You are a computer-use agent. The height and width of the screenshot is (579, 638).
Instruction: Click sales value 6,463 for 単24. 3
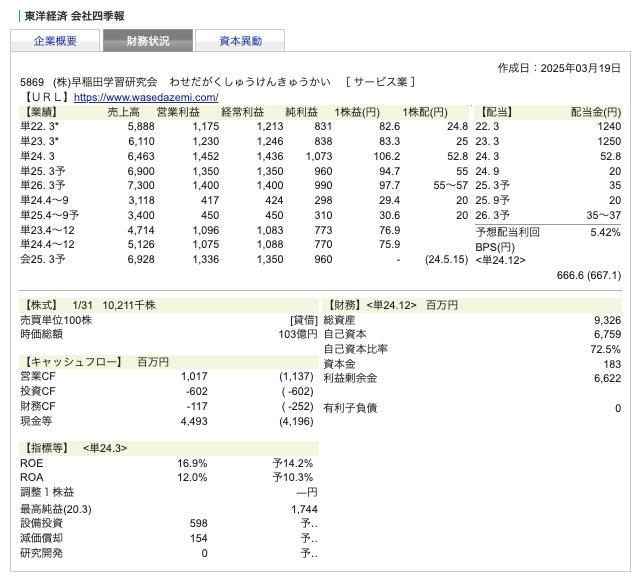tap(141, 156)
